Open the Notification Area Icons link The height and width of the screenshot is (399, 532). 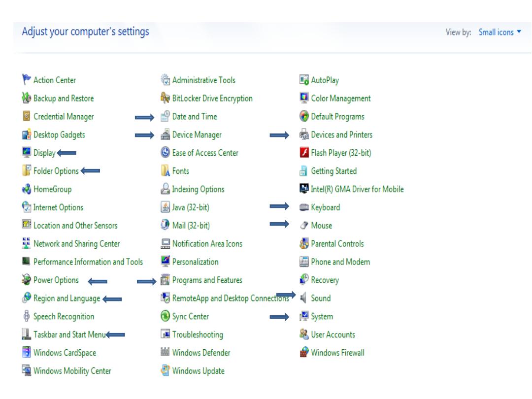click(207, 243)
